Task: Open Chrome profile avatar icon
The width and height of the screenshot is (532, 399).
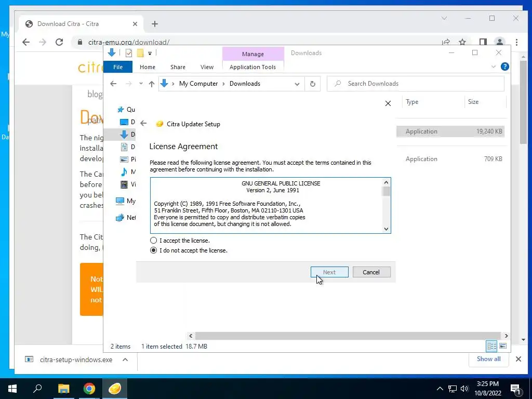Action: click(x=499, y=42)
